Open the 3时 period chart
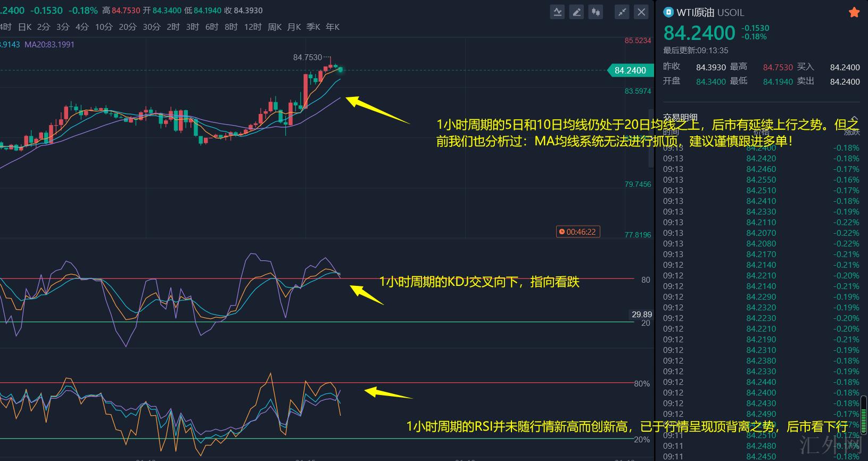Image resolution: width=868 pixels, height=461 pixels. point(193,27)
